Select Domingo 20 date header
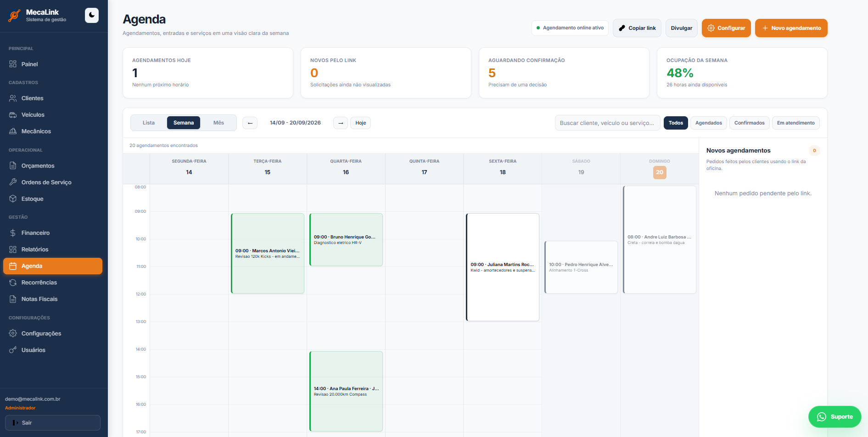 point(660,172)
